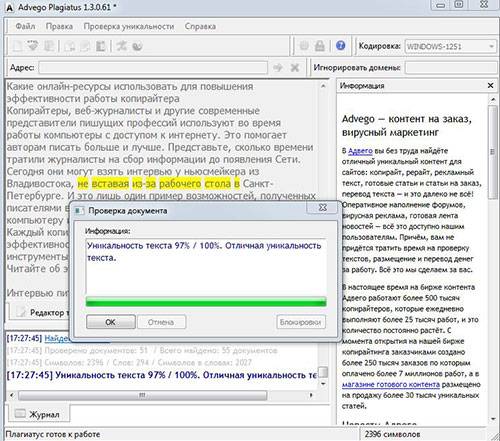Click the blue help question mark icon
Screen dimensions: 500x441
pos(340,45)
